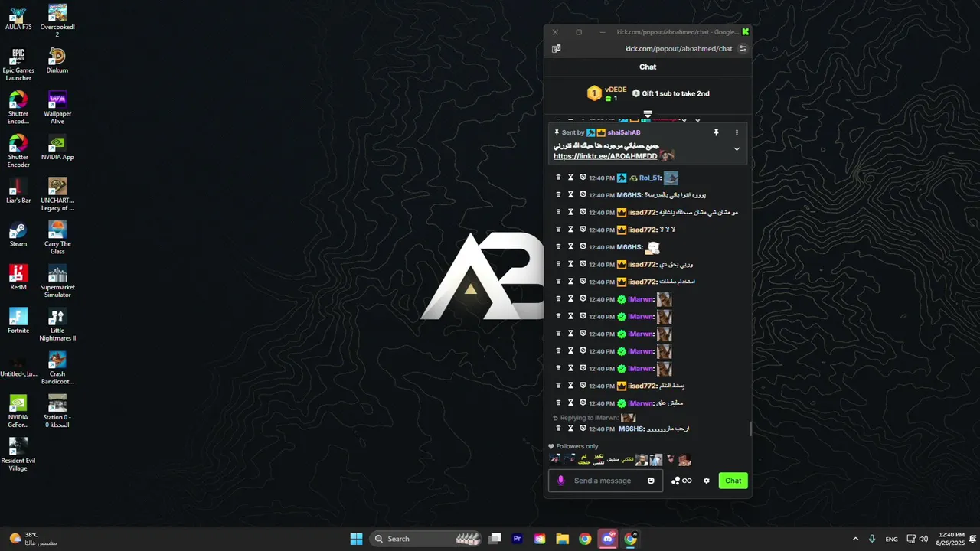Open File Explorer from taskbar
980x551 pixels.
point(562,539)
